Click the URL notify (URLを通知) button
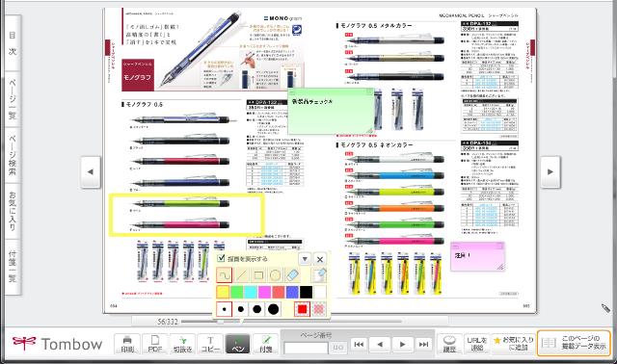Image resolution: width=617 pixels, height=364 pixels. (477, 344)
